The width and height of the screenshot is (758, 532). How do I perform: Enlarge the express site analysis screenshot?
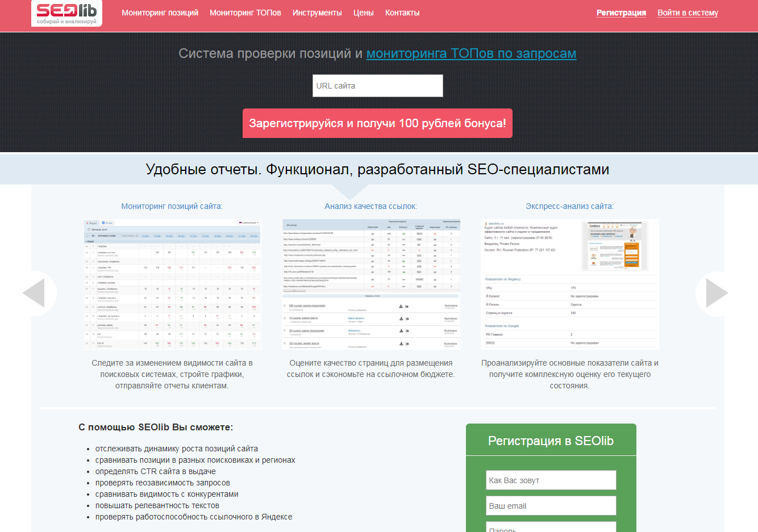click(x=569, y=284)
